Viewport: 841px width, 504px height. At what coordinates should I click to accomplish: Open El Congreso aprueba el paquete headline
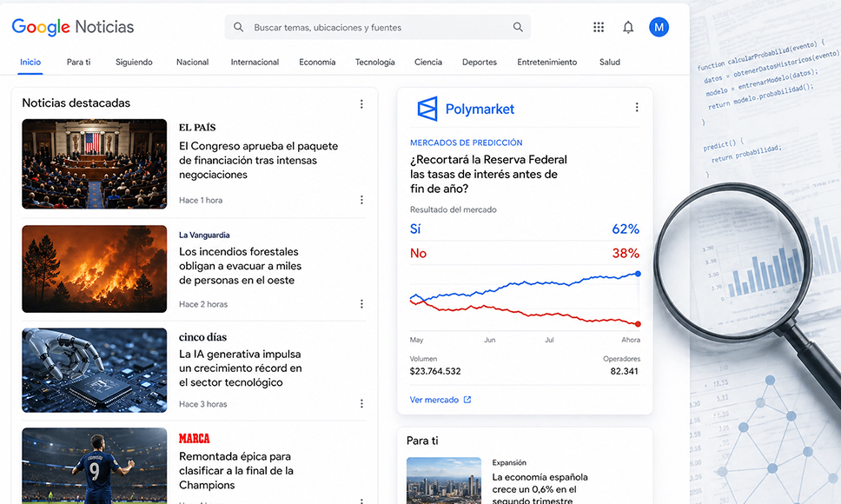[x=259, y=160]
